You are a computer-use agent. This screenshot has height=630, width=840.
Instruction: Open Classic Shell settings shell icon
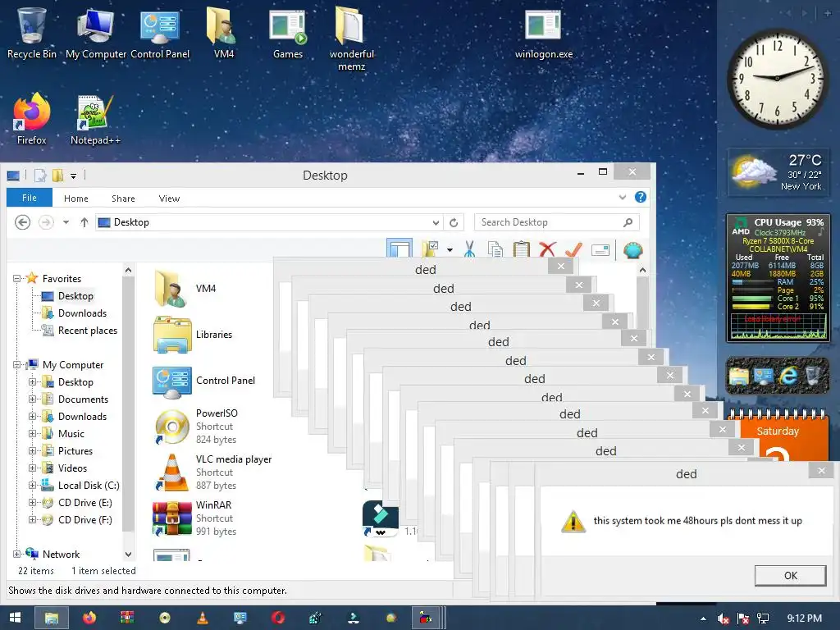632,249
